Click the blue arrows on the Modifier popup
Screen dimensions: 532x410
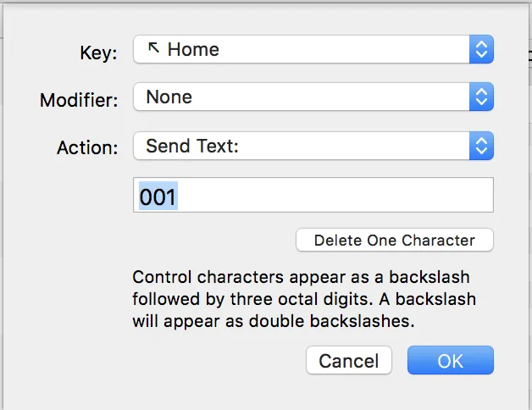(480, 97)
